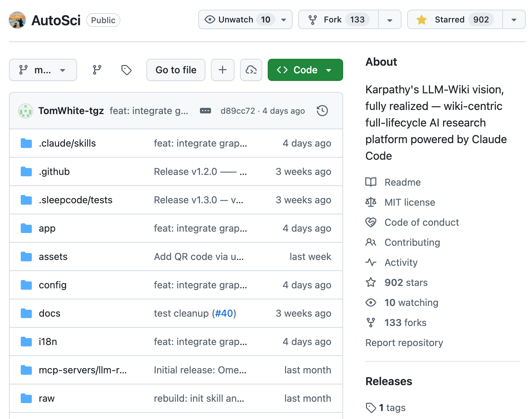This screenshot has width=532, height=419.
Task: Click the app folder icon
Action: point(26,228)
